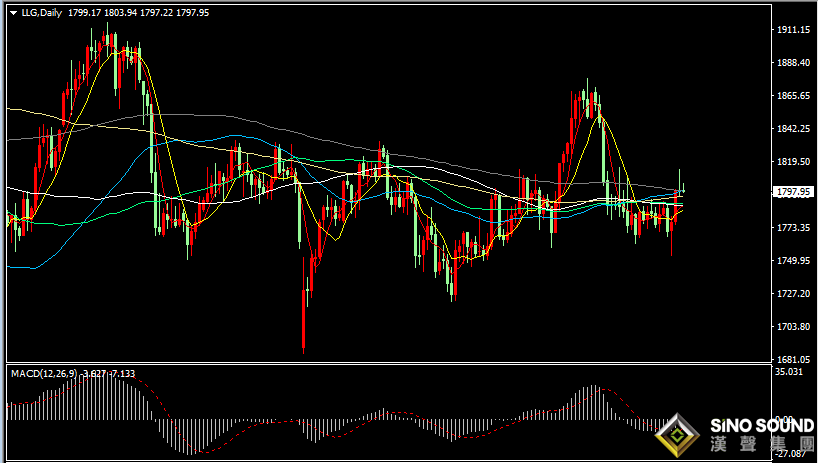Click the 1681.05 price axis label
The height and width of the screenshot is (463, 819).
point(792,359)
